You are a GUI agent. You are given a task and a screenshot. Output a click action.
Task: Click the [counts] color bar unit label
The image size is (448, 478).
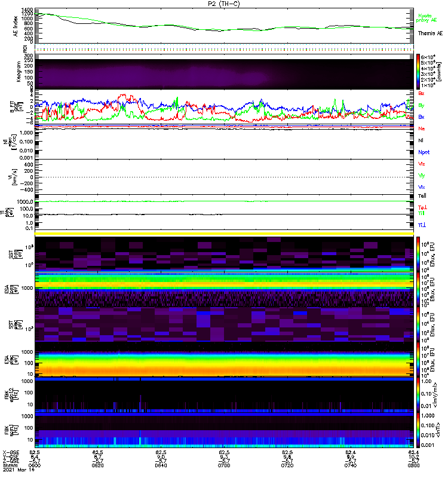439,72
